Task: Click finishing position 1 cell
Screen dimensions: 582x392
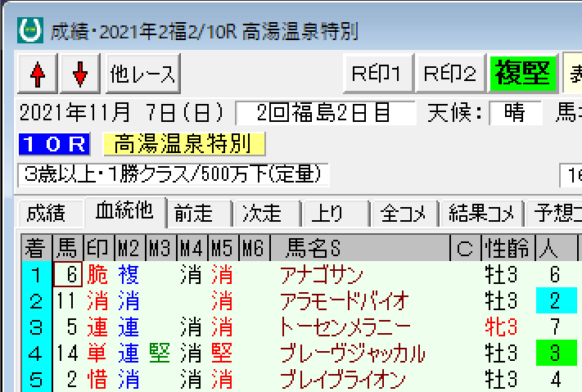Action: tap(37, 275)
